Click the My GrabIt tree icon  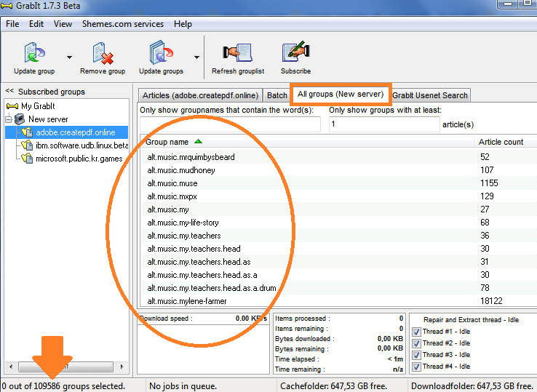coord(12,106)
